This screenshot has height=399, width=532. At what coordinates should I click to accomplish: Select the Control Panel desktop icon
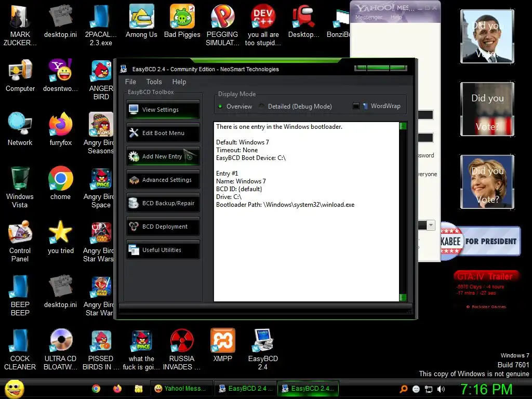[x=20, y=241]
